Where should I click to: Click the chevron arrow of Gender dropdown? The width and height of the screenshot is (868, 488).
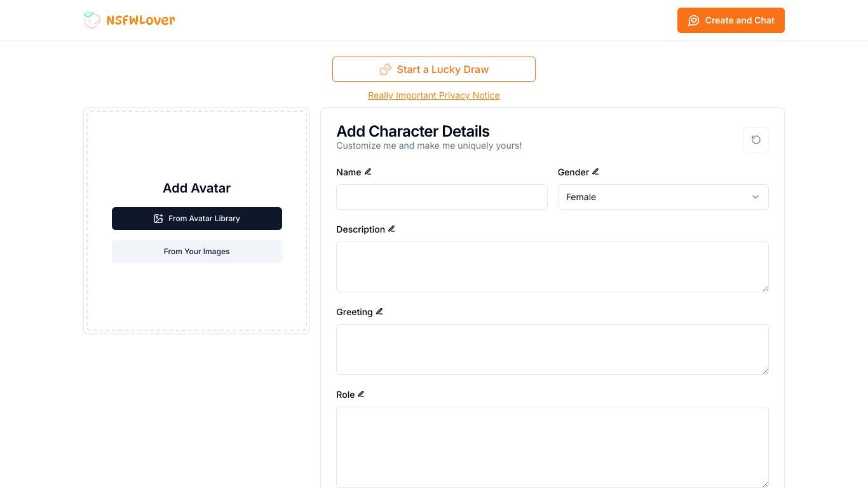pos(756,197)
